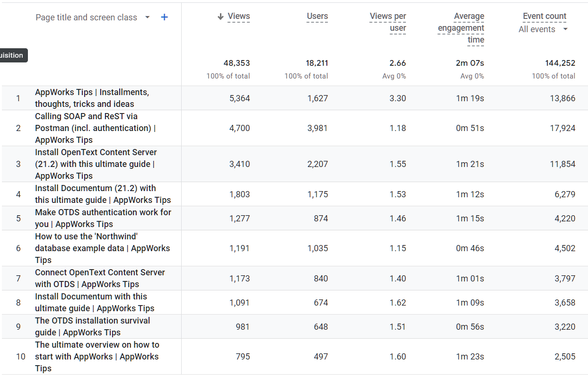Click total views value 48,353
The height and width of the screenshot is (377, 588).
pyautogui.click(x=237, y=63)
